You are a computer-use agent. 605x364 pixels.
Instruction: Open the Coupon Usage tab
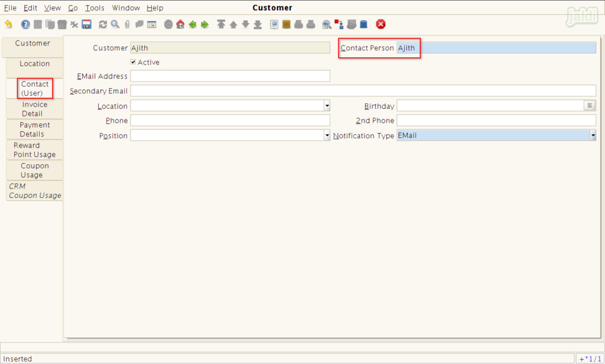point(35,170)
